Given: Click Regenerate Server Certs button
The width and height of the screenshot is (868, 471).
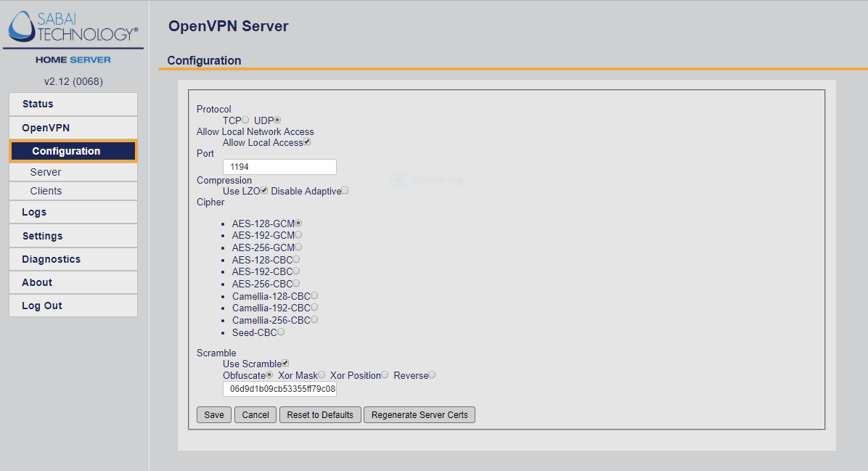Looking at the screenshot, I should coord(419,415).
